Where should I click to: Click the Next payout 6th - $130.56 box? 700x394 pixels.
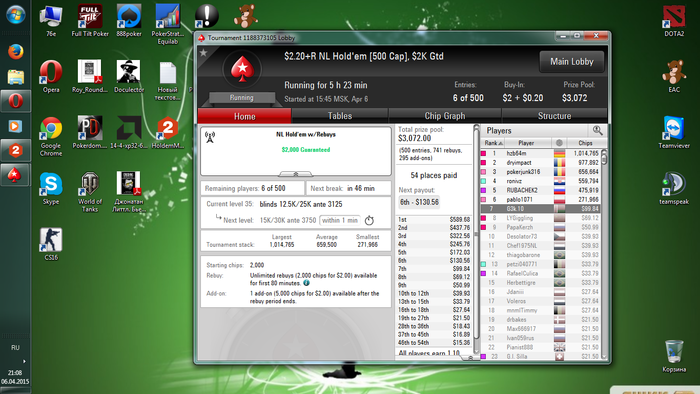pos(419,202)
